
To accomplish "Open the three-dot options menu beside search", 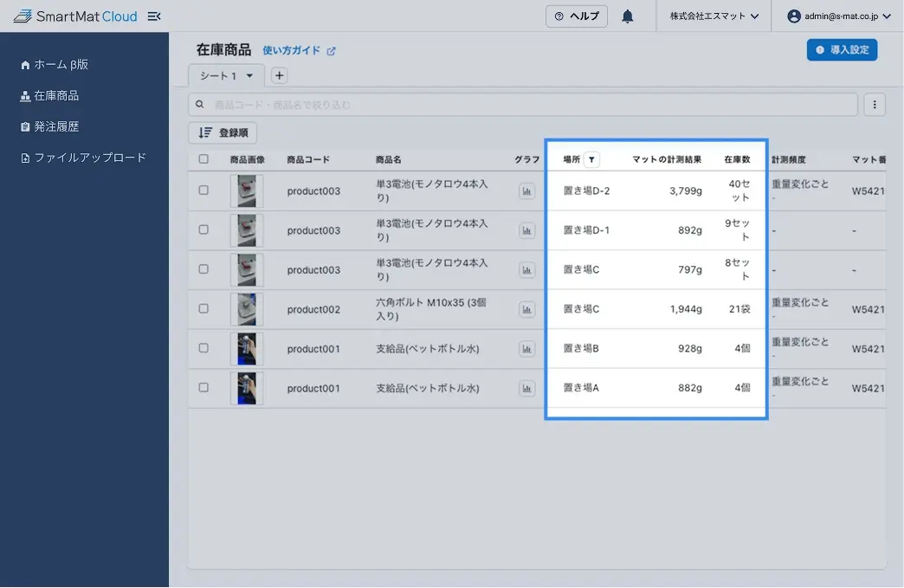I will pos(874,104).
